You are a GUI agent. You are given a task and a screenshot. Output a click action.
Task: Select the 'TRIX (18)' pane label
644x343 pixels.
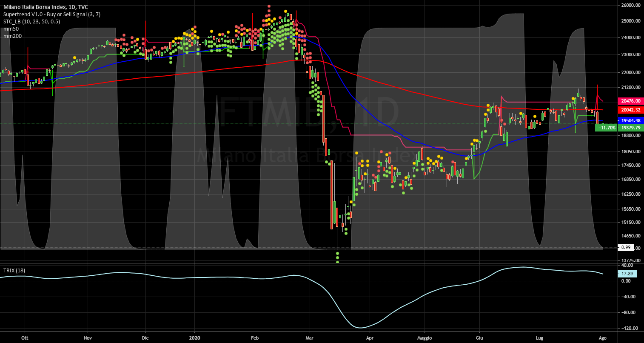(x=15, y=270)
